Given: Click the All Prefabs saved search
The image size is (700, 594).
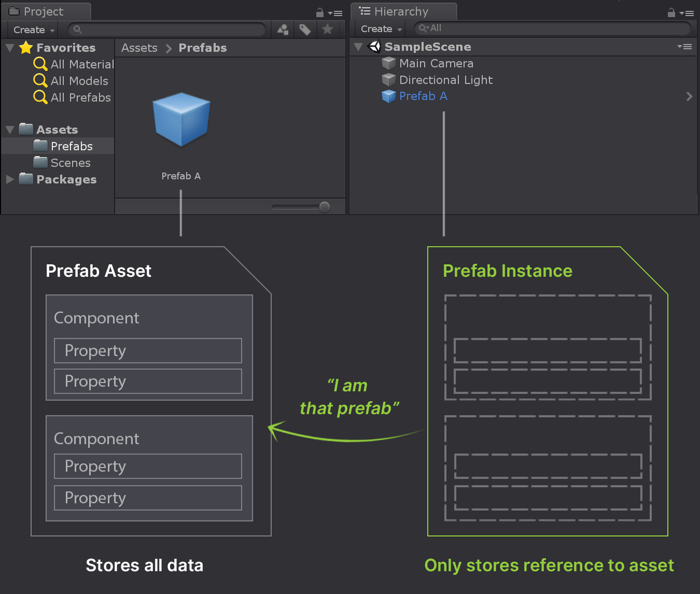Looking at the screenshot, I should coord(80,97).
